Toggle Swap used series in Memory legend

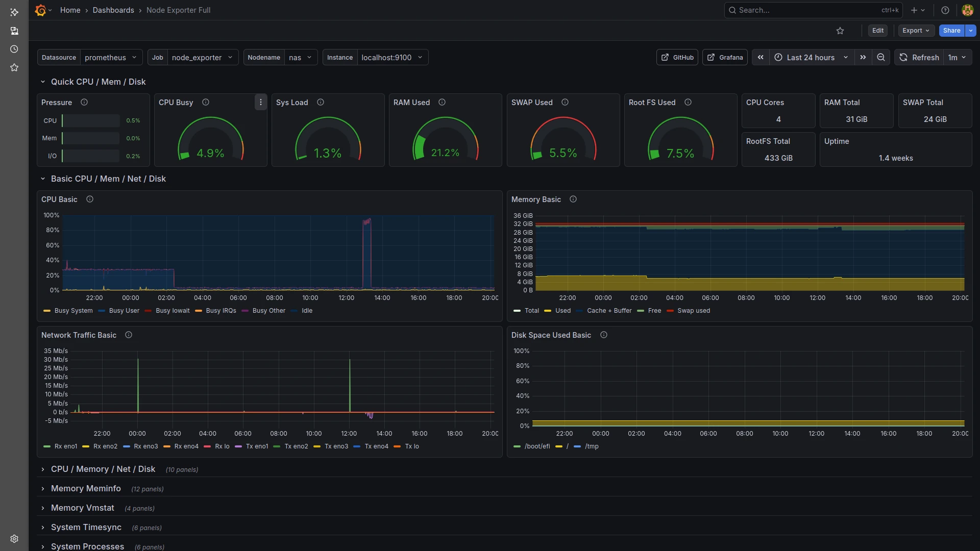pyautogui.click(x=693, y=311)
